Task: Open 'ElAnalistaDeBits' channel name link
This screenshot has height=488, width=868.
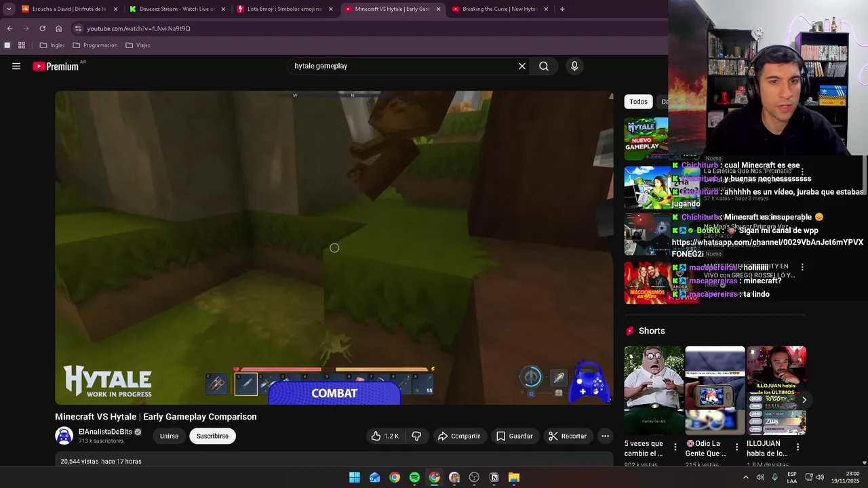Action: (x=105, y=432)
